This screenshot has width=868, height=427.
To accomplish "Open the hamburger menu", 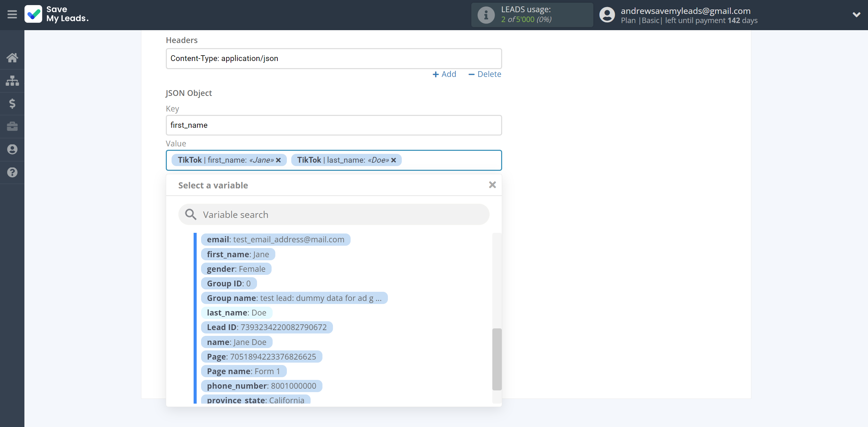I will 12,15.
